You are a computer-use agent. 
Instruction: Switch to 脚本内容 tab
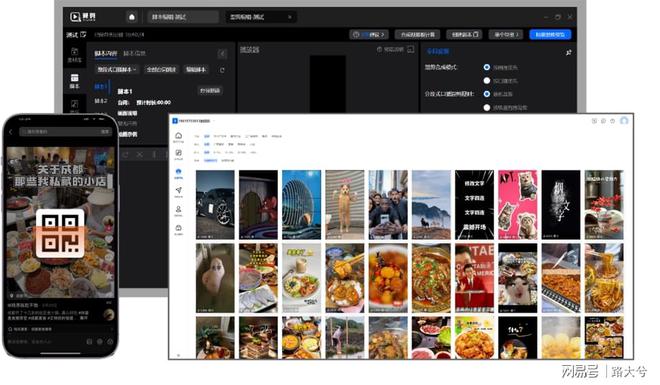pos(106,53)
